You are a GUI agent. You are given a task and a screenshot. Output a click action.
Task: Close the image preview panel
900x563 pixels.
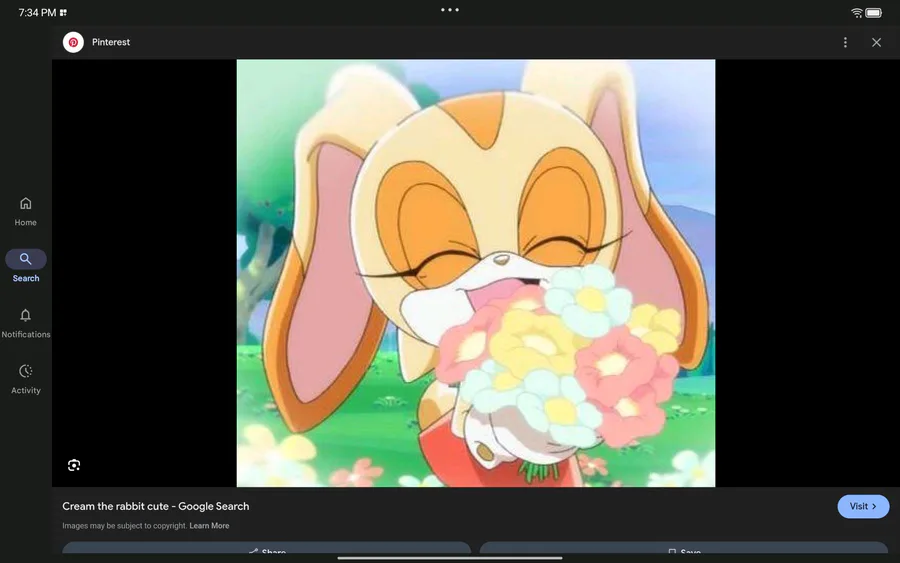pyautogui.click(x=876, y=42)
